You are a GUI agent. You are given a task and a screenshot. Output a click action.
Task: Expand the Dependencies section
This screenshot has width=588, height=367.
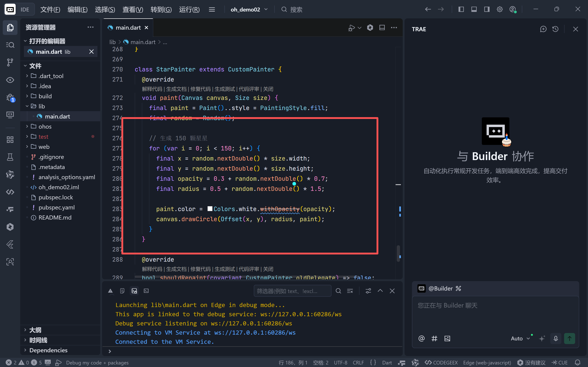point(48,350)
